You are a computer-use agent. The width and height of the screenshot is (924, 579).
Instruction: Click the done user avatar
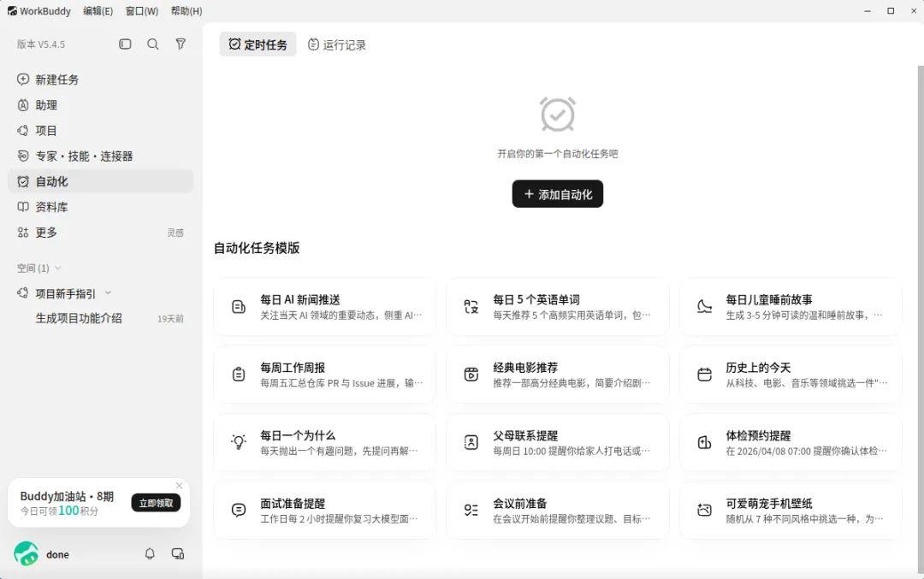coord(26,553)
